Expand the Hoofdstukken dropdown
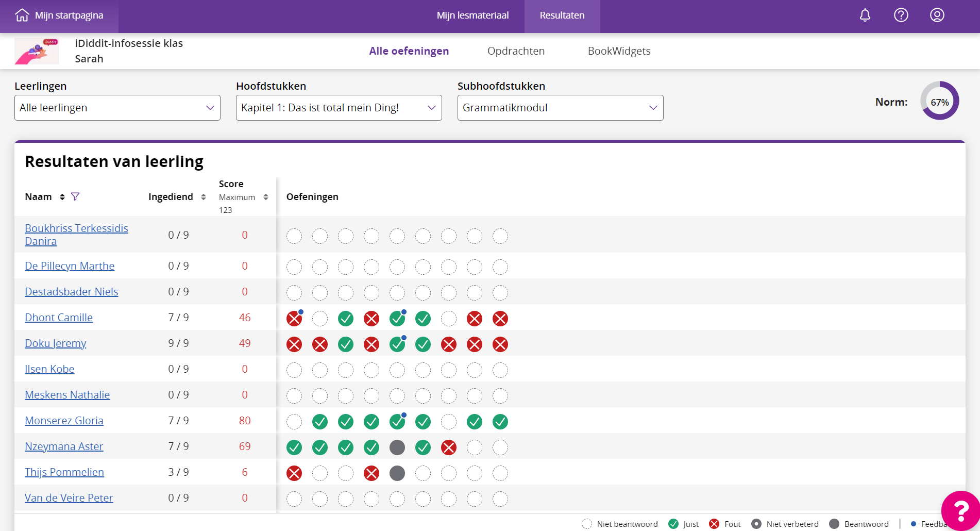980x531 pixels. (339, 108)
